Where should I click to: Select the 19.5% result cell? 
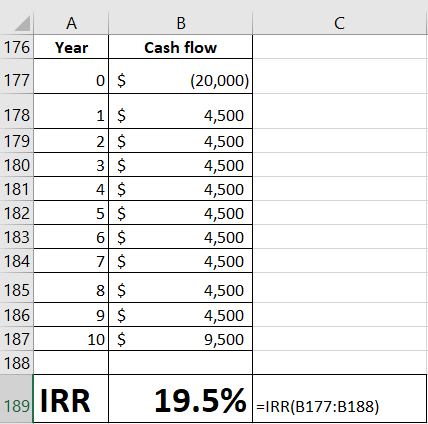coord(181,399)
